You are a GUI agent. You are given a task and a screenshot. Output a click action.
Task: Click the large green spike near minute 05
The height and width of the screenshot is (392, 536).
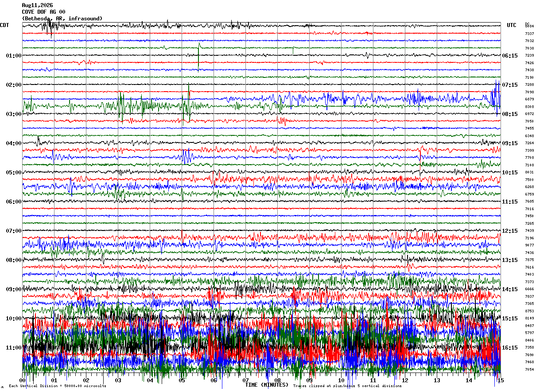[x=198, y=55]
